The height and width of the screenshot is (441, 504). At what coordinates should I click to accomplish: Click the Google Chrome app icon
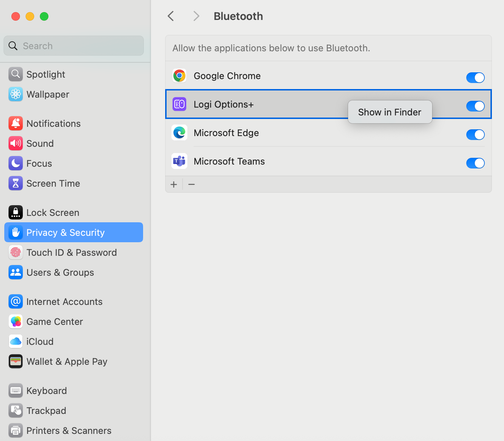(x=179, y=76)
